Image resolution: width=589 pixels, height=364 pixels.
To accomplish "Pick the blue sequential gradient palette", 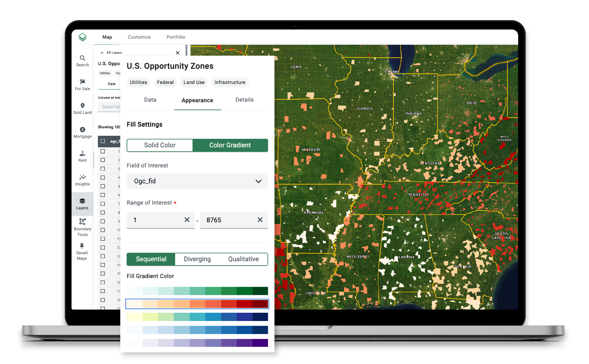I will [x=197, y=330].
